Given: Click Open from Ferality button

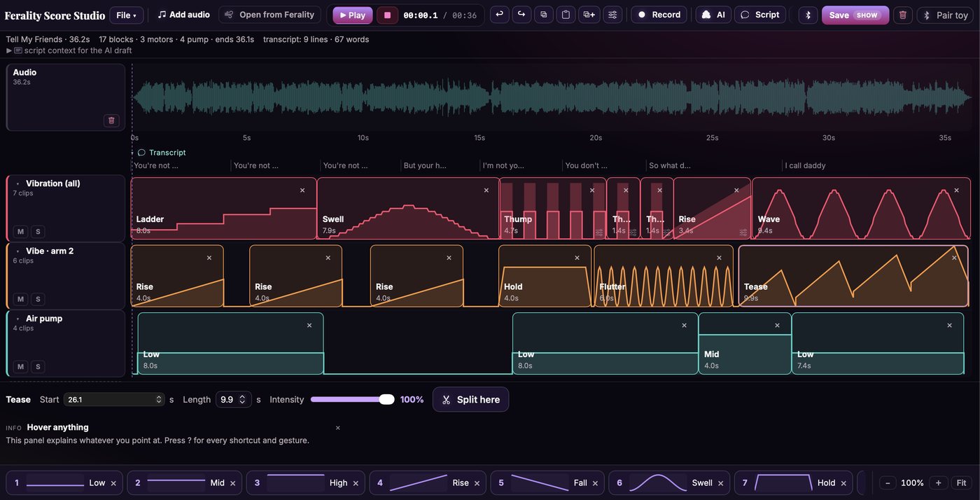Looking at the screenshot, I should 269,15.
